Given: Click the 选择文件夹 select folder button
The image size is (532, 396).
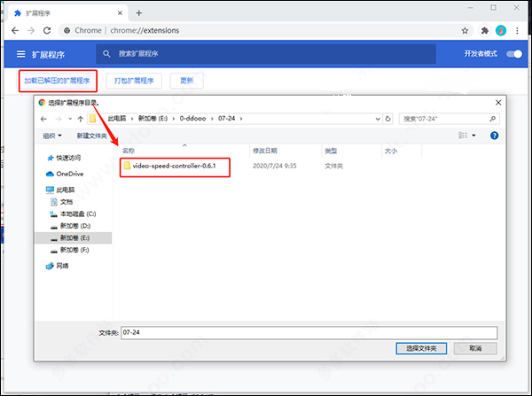Looking at the screenshot, I should click(421, 348).
